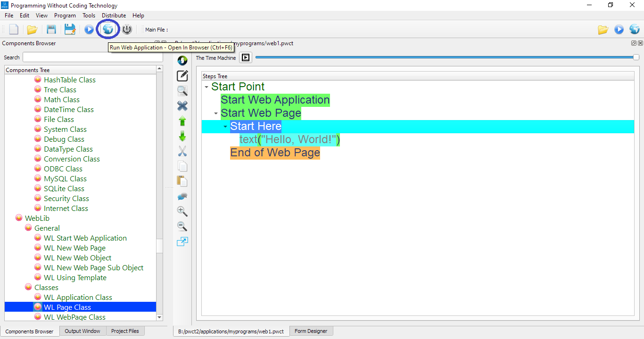Viewport: 644px width, 339px height.
Task: Click the Run Web Application globe icon
Action: (108, 30)
